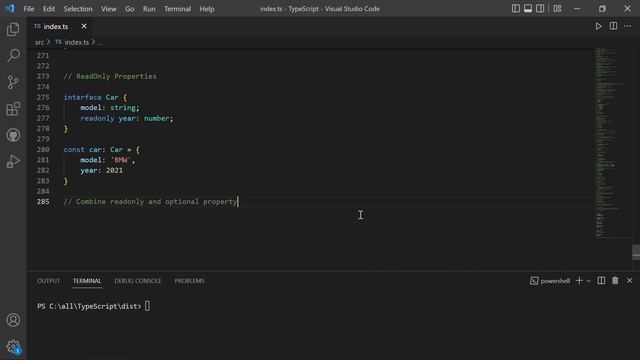Open the launch profile dropdown arrow
The width and height of the screenshot is (640, 360).
pyautogui.click(x=588, y=281)
